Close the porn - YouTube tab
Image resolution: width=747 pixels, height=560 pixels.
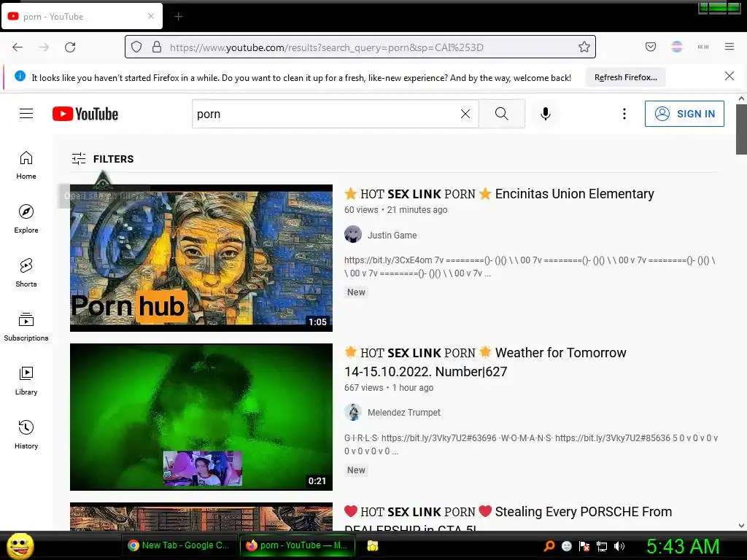tap(150, 16)
